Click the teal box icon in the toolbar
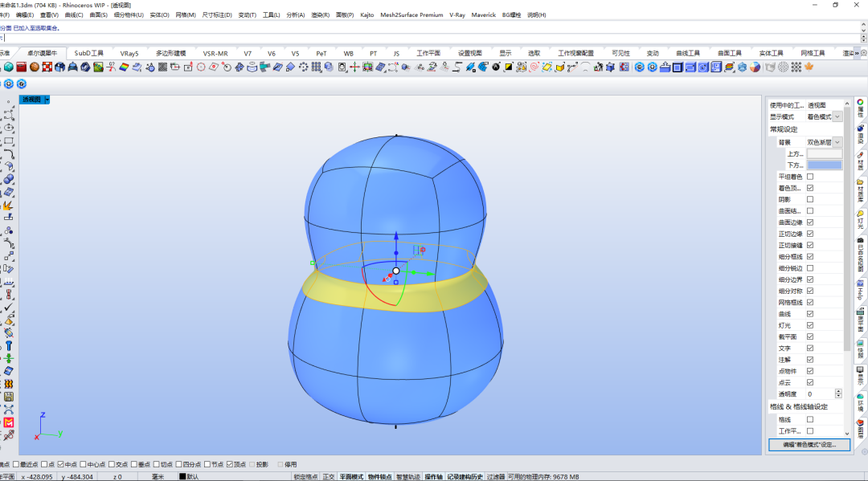 coord(9,67)
